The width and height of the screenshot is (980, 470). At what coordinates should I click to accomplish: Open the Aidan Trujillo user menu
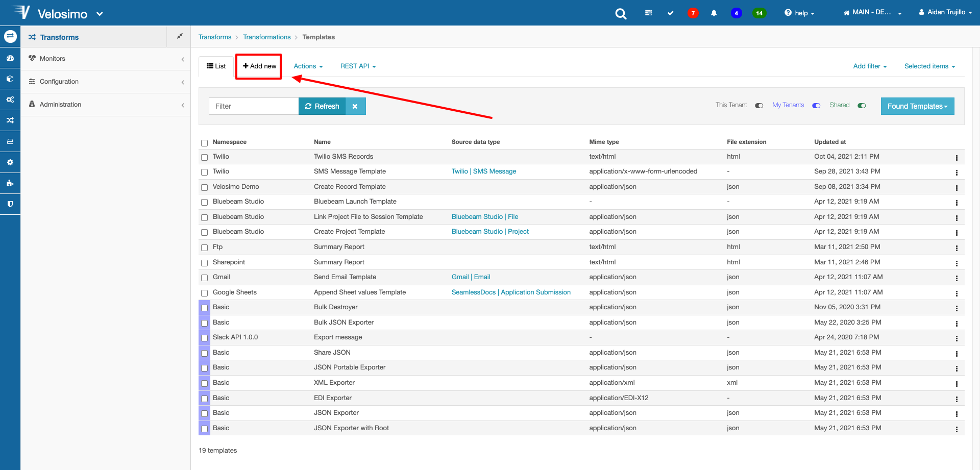(x=945, y=12)
